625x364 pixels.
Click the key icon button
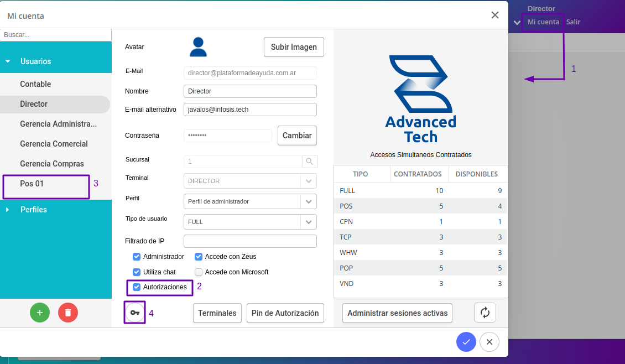[x=135, y=313]
